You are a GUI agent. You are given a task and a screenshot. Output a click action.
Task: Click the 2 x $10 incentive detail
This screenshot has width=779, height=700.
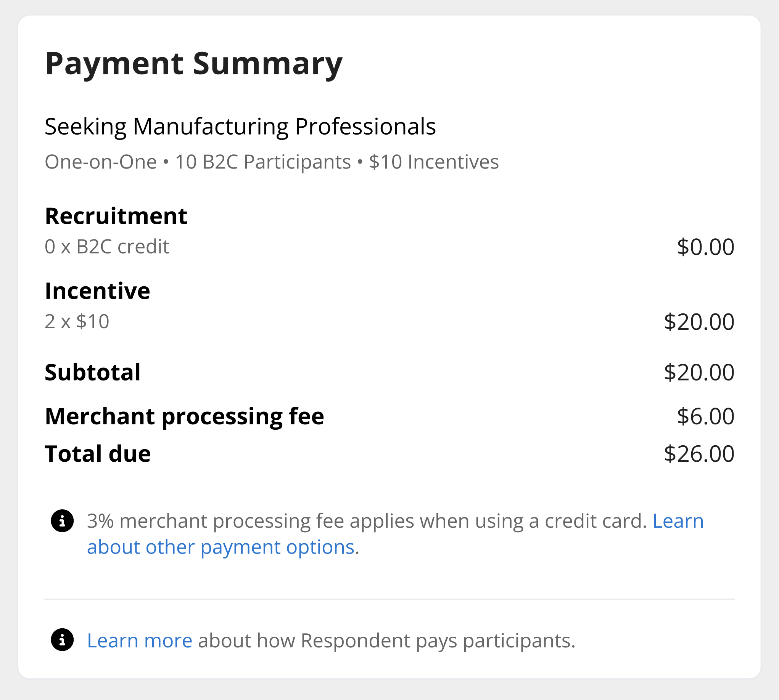coord(77,321)
